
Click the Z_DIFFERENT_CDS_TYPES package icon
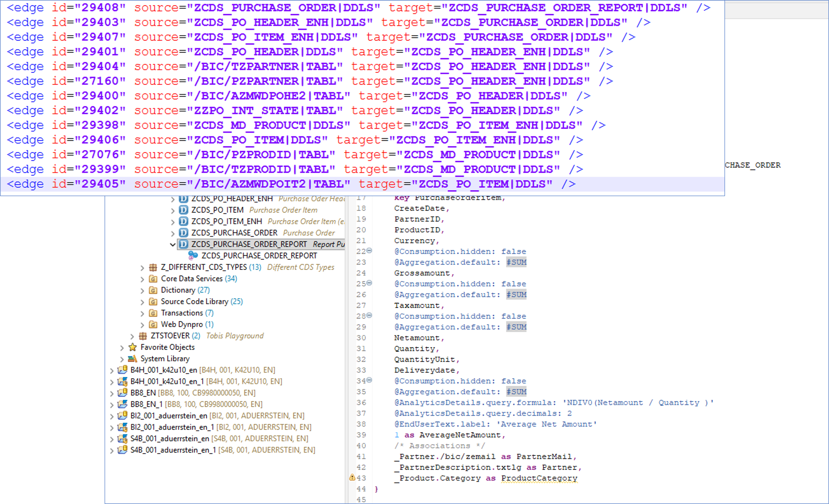point(153,267)
